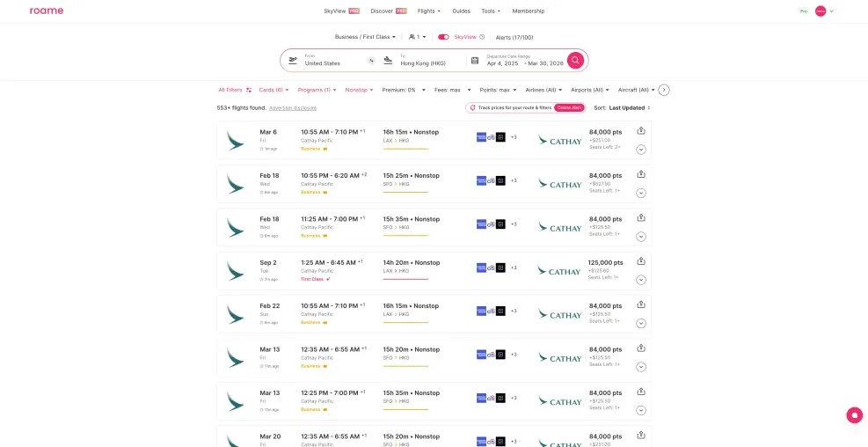Go to the Guides page
This screenshot has width=868, height=447.
[x=461, y=11]
